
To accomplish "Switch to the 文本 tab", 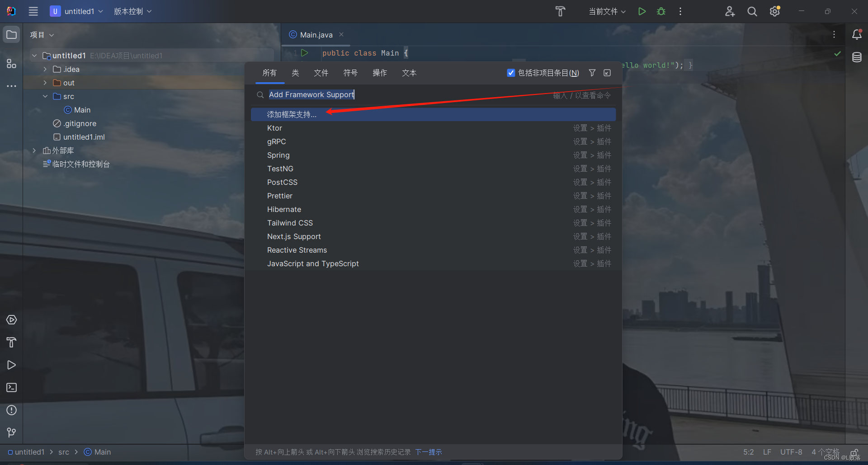I will tap(409, 73).
